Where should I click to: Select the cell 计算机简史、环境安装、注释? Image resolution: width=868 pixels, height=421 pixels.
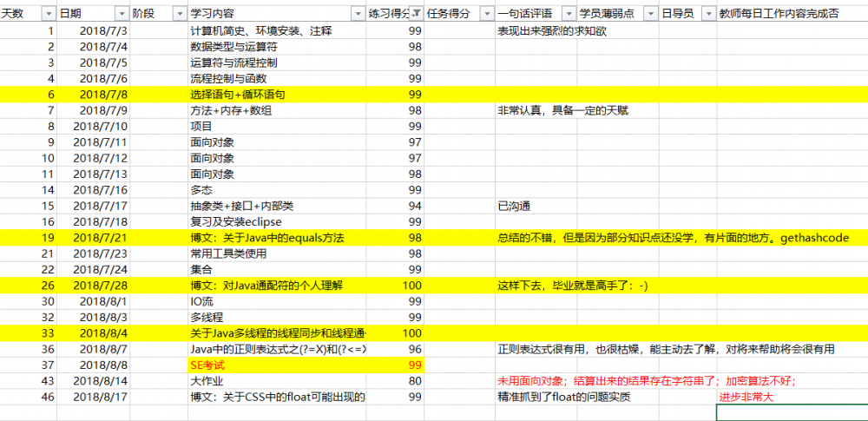click(277, 31)
